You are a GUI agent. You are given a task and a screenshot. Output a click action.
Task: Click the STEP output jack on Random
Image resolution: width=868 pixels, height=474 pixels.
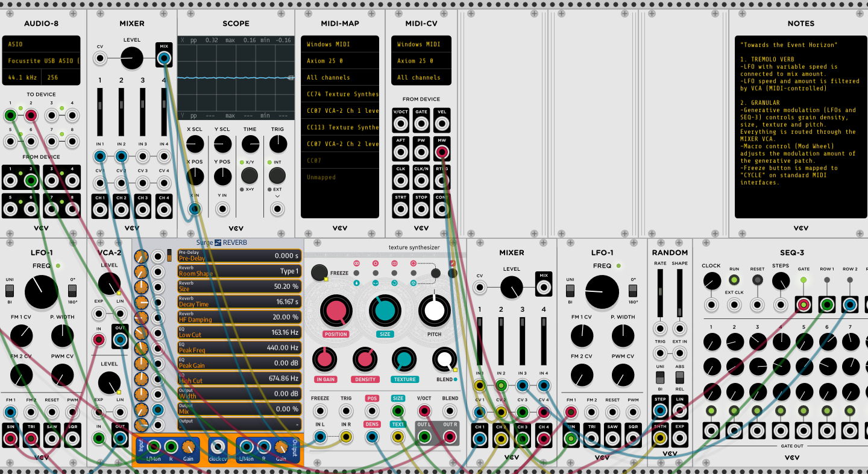pos(660,411)
